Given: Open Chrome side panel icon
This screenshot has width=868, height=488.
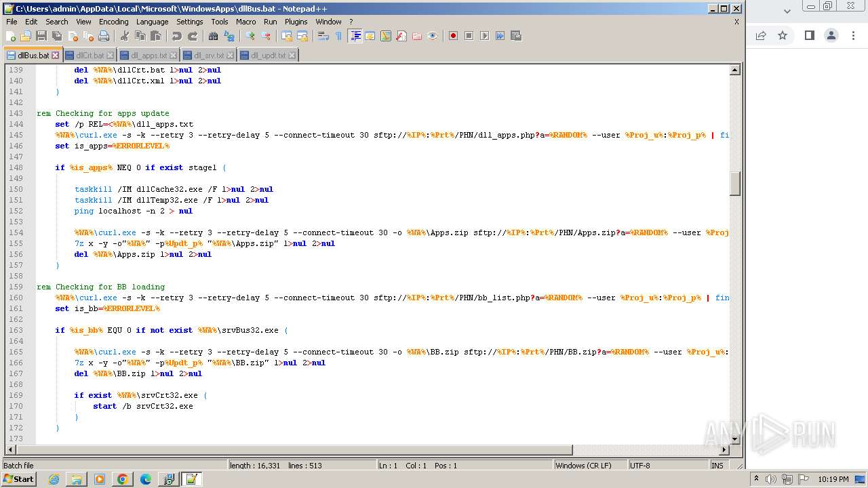Looking at the screenshot, I should tap(809, 36).
